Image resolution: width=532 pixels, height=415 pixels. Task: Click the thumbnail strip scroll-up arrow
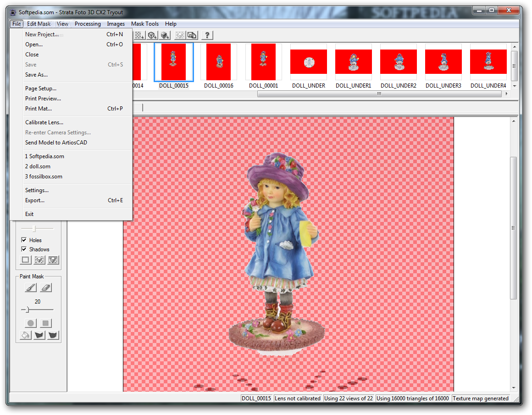(515, 46)
